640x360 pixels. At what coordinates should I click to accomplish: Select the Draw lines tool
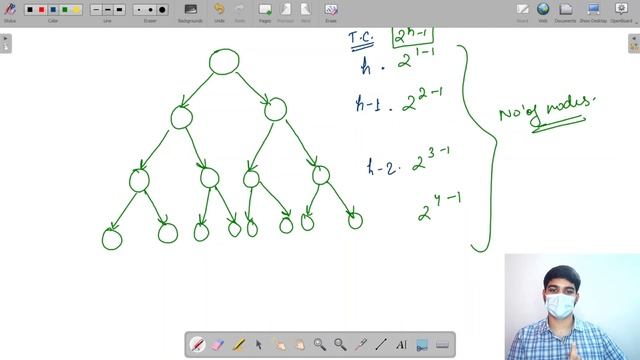click(381, 345)
